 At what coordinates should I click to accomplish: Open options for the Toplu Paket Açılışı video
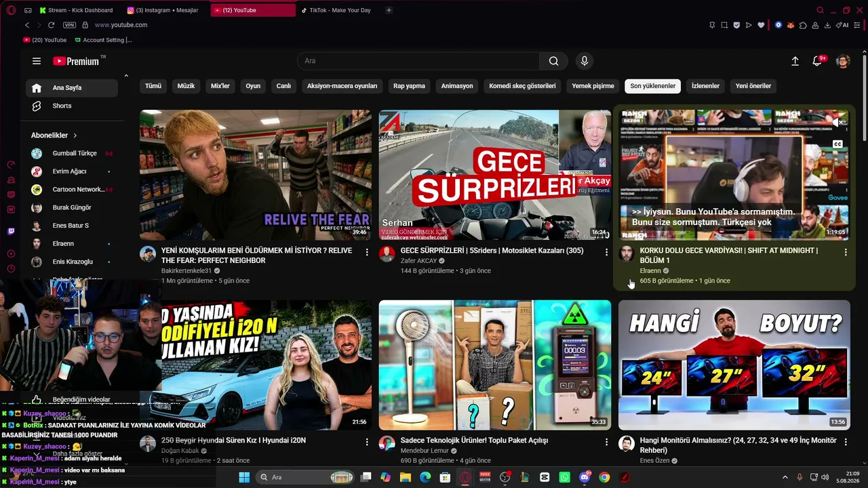(606, 442)
